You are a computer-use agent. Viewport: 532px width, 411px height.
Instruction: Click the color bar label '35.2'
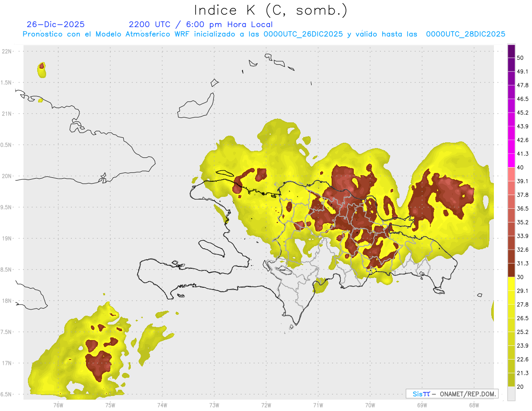(523, 222)
